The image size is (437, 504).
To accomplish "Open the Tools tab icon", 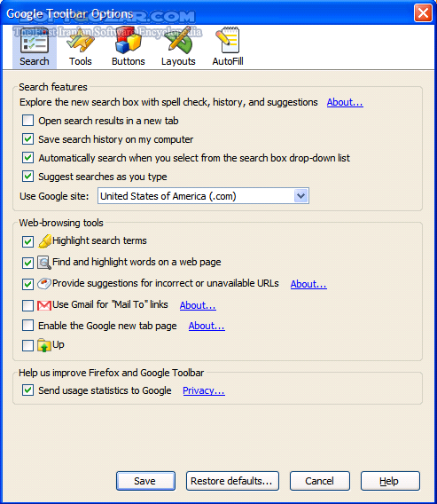I will (x=81, y=41).
